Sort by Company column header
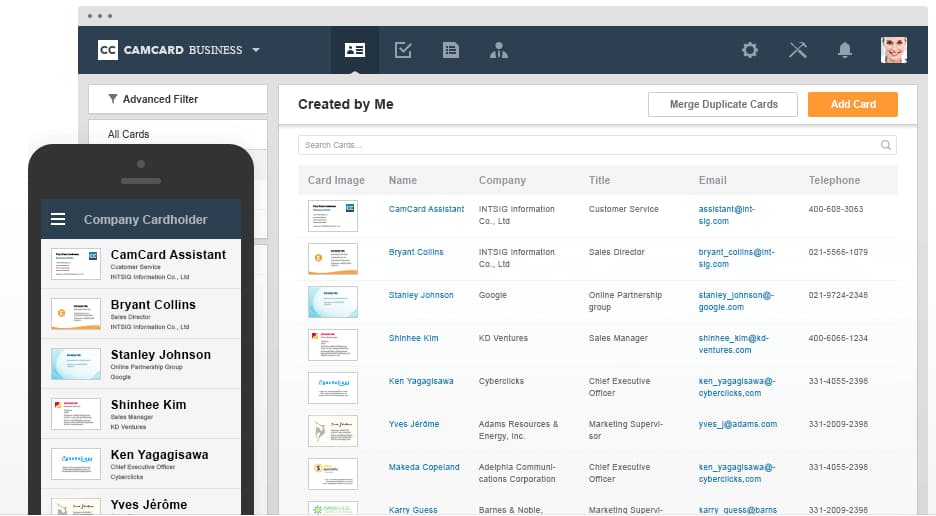Viewport: 936px width, 516px height. click(502, 180)
